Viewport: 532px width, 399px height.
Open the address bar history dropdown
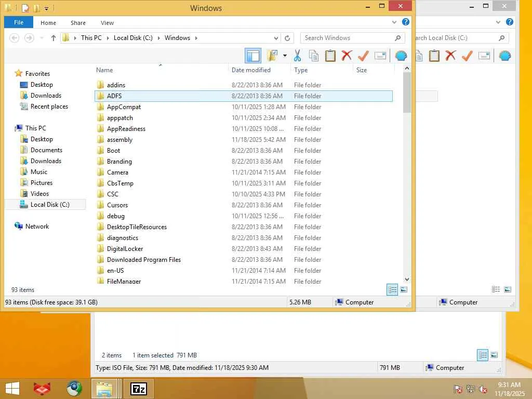coord(276,38)
